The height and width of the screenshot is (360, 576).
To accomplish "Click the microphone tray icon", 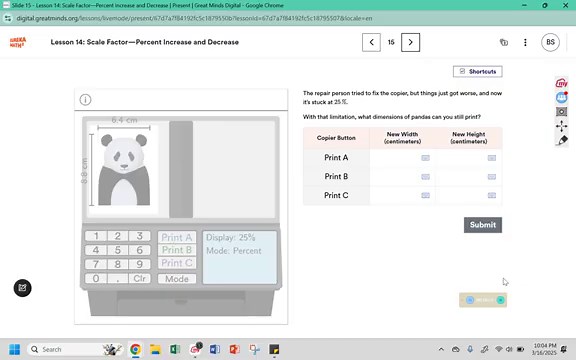I will (470, 349).
